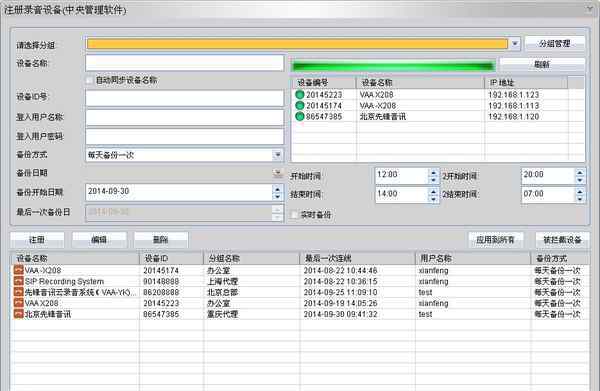Select IP address 192.168.1.120
Screen dimensions: 600x391
click(514, 116)
